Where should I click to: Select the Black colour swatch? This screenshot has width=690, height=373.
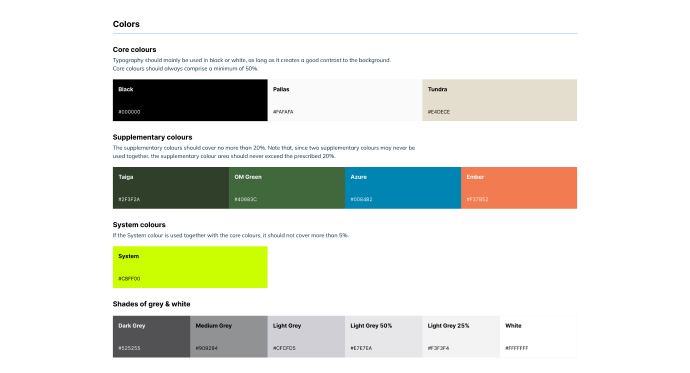[190, 100]
